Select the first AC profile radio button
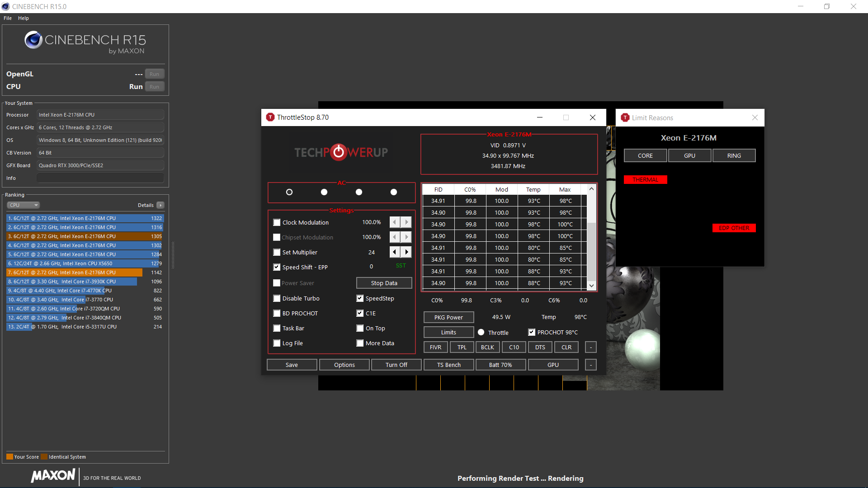This screenshot has height=488, width=868. pyautogui.click(x=289, y=192)
